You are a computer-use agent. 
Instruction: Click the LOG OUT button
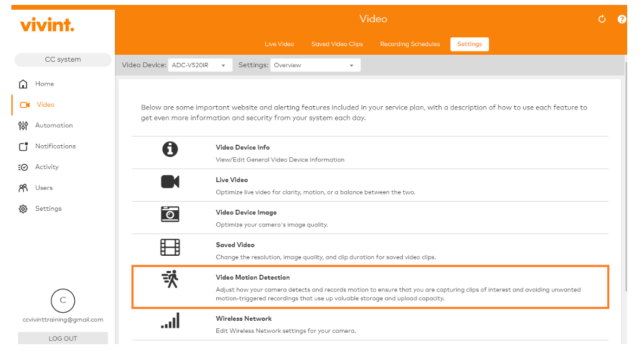click(63, 338)
